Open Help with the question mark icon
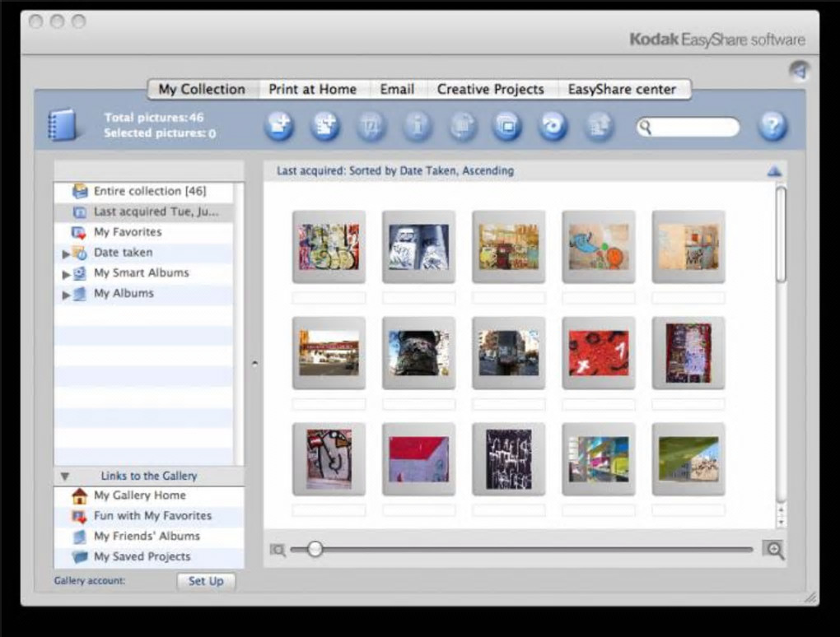The height and width of the screenshot is (637, 840). [772, 126]
